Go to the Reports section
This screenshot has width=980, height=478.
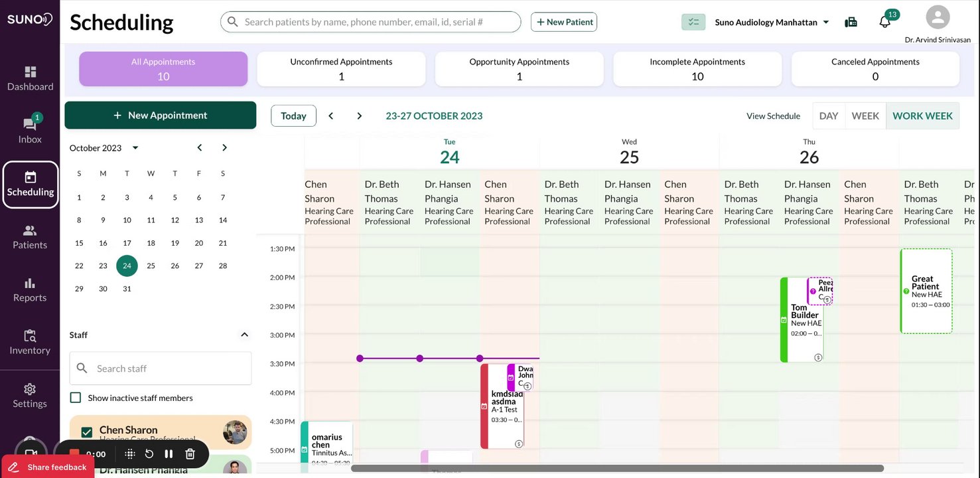(x=30, y=289)
